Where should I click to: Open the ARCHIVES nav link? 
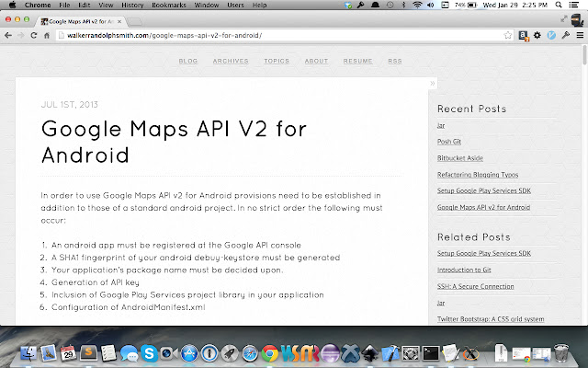click(x=231, y=61)
